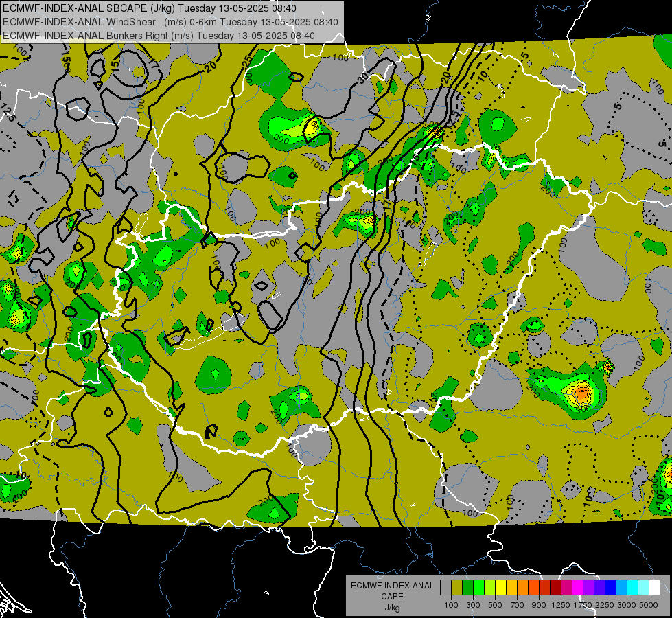Viewport: 672px width, 618px height.
Task: Click the pure blue legend swatch
Action: [611, 587]
